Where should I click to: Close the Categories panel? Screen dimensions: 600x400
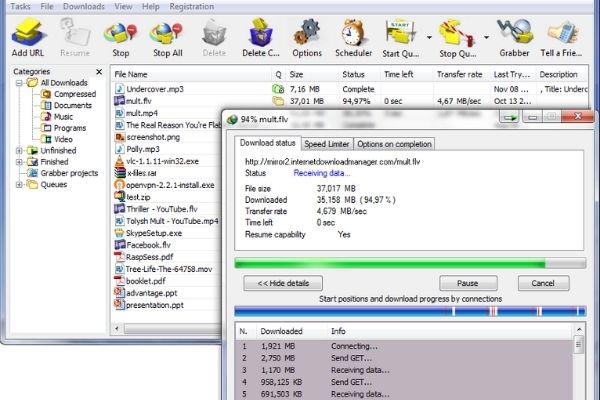[x=99, y=72]
